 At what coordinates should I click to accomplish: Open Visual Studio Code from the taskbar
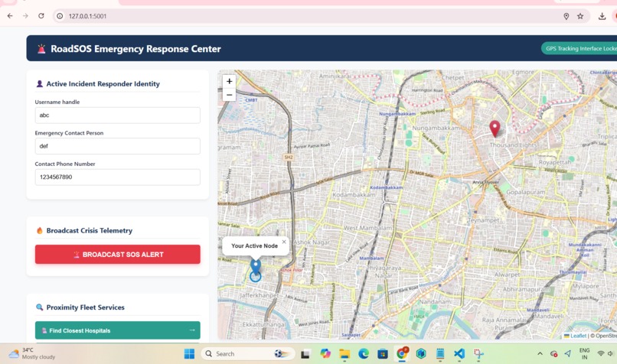tap(459, 354)
